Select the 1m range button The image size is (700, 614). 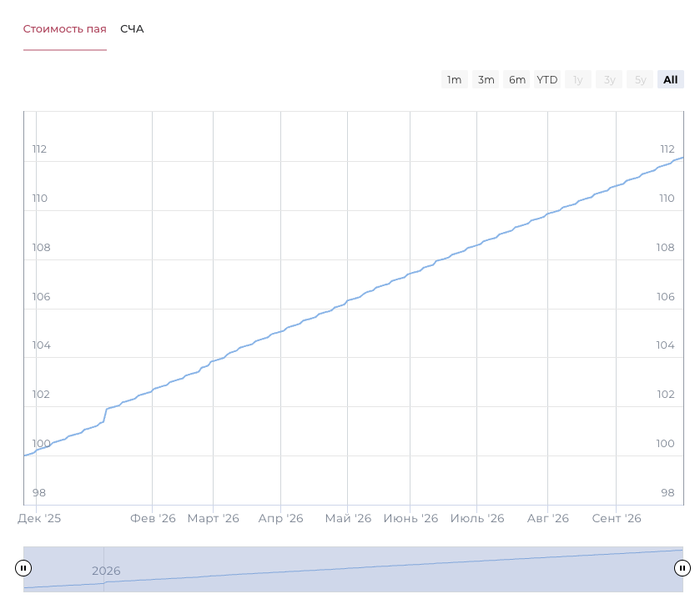coord(455,79)
